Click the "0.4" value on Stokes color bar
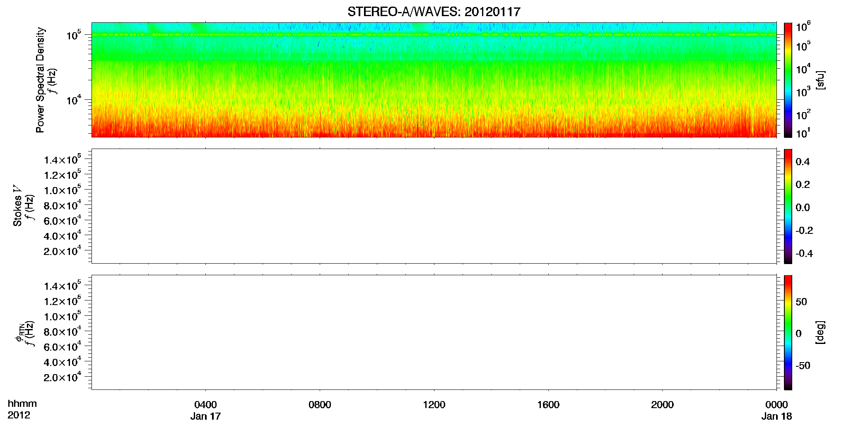The image size is (868, 447). coord(803,162)
